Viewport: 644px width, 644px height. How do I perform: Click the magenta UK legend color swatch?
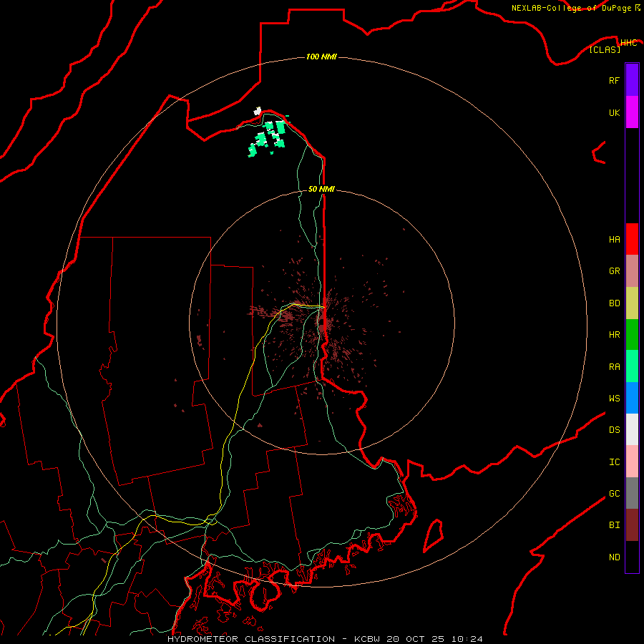tap(632, 112)
